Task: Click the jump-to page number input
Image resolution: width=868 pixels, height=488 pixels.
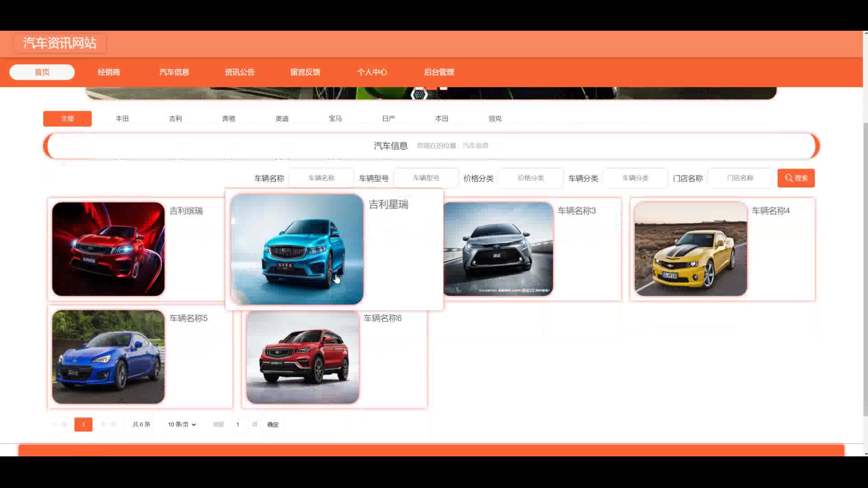Action: (x=238, y=424)
